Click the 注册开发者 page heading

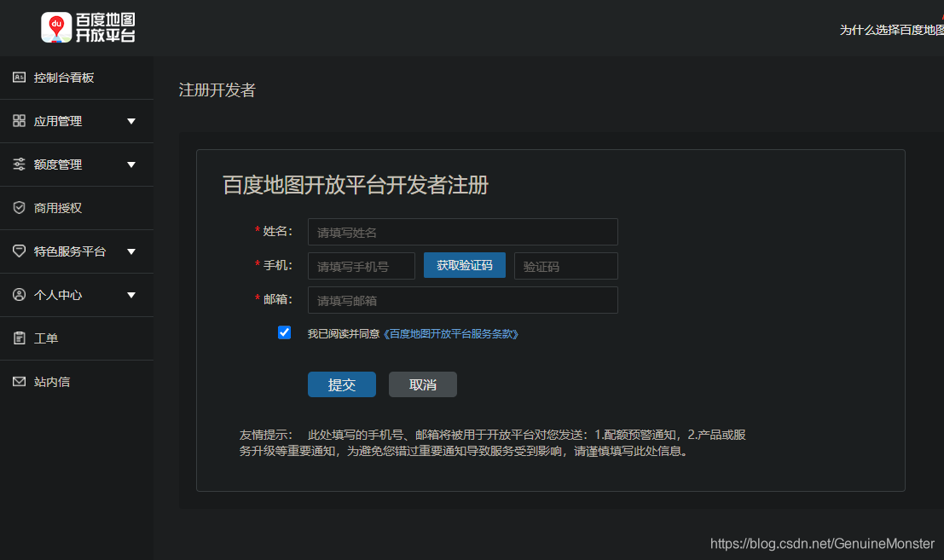(217, 90)
